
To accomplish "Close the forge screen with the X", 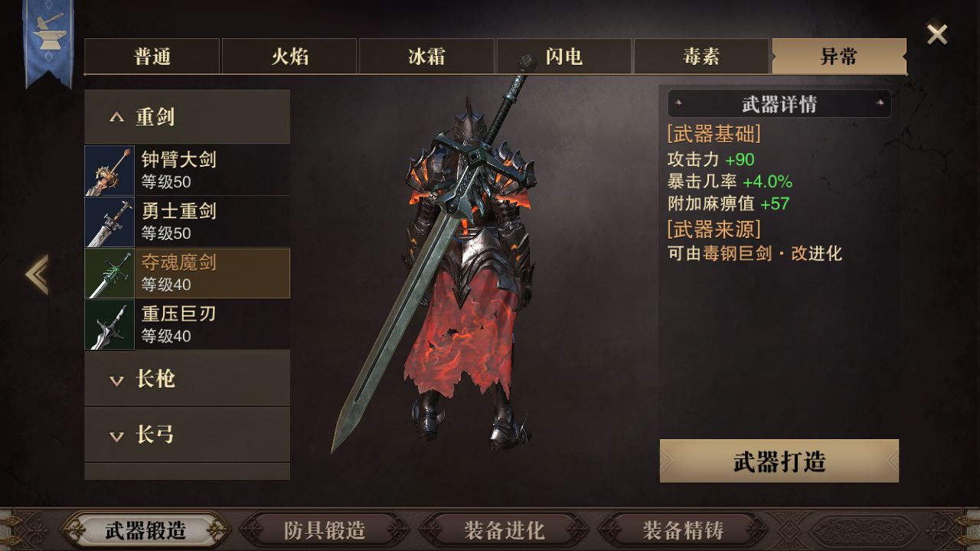I will point(937,34).
